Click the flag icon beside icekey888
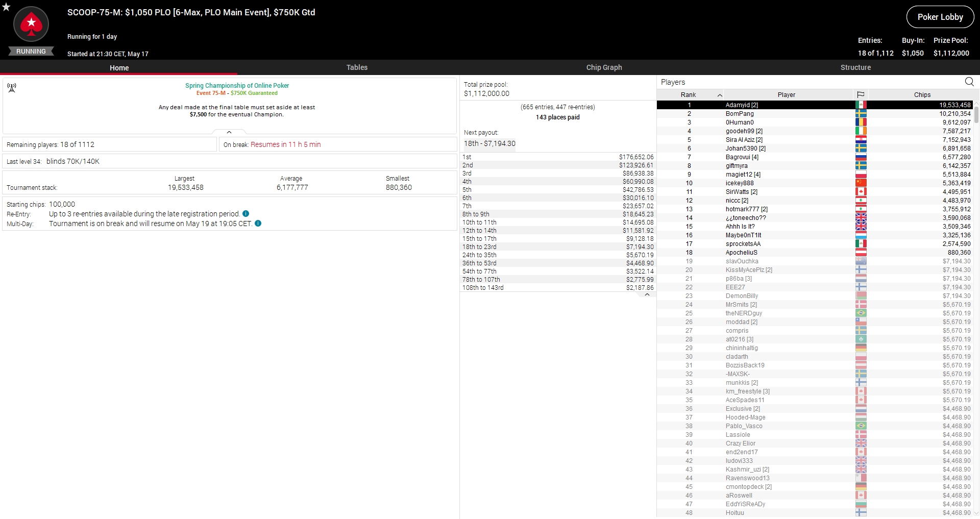Image resolution: width=980 pixels, height=519 pixels. tap(861, 183)
